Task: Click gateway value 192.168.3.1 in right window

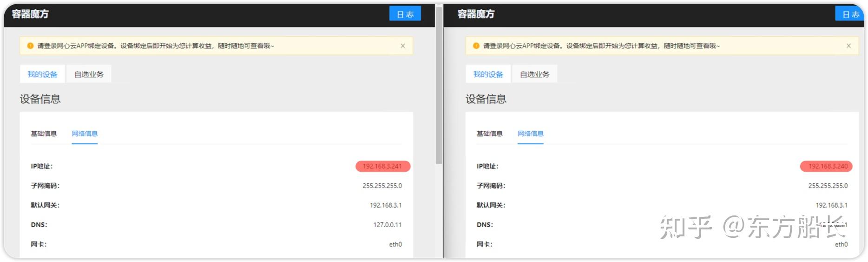Action: [x=831, y=205]
